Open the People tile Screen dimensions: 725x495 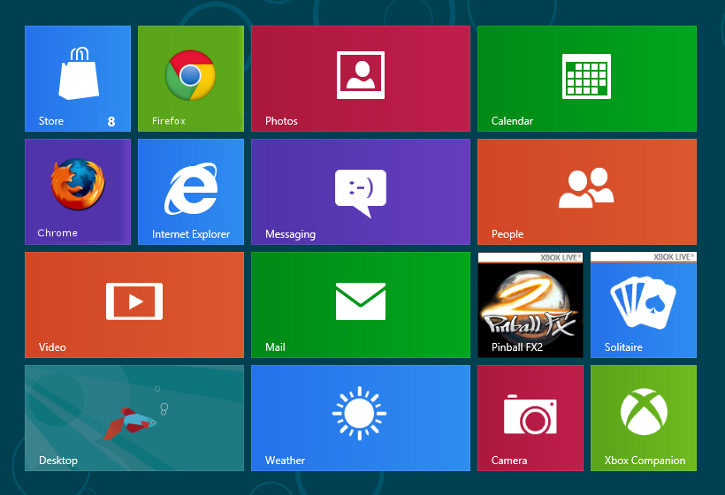(587, 192)
